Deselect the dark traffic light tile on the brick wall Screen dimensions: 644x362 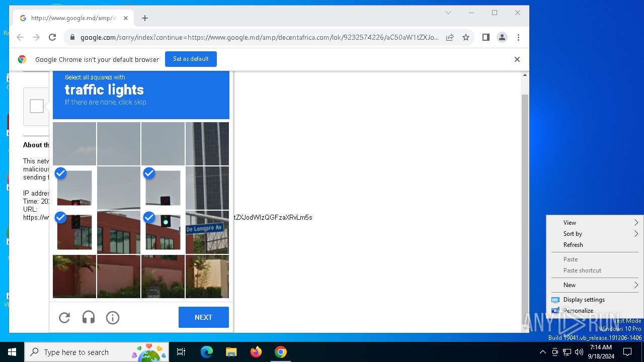[74, 232]
